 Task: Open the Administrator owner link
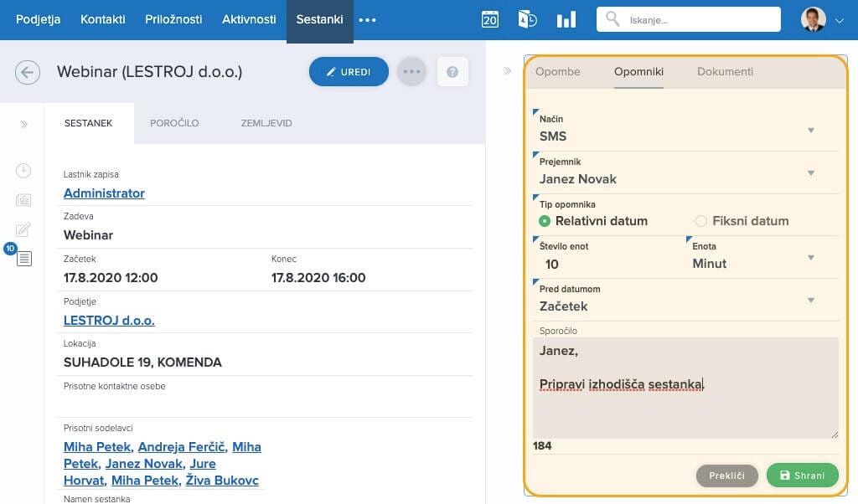104,193
